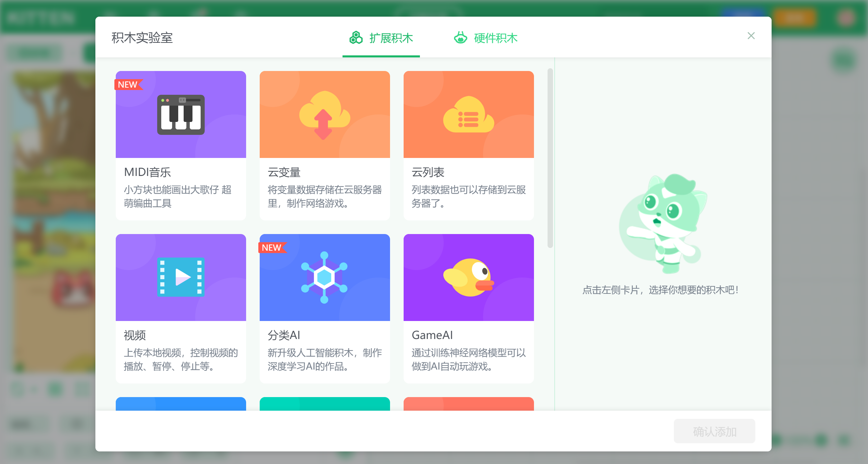Viewport: 868px width, 464px height.
Task: Choose the classification AI hexagon network icon
Action: click(325, 277)
